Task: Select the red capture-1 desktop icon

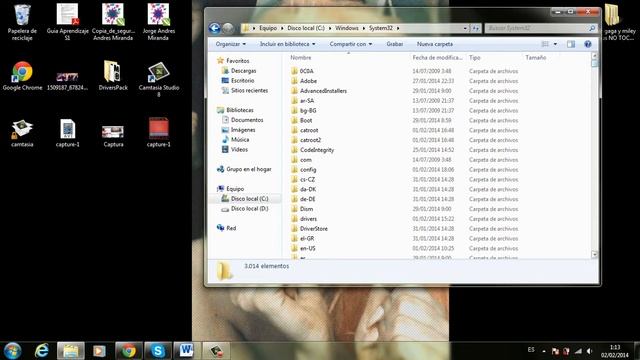Action: click(158, 132)
